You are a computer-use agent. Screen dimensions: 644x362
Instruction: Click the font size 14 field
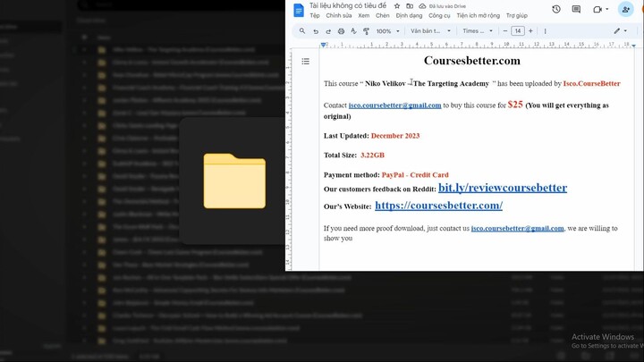(x=518, y=31)
